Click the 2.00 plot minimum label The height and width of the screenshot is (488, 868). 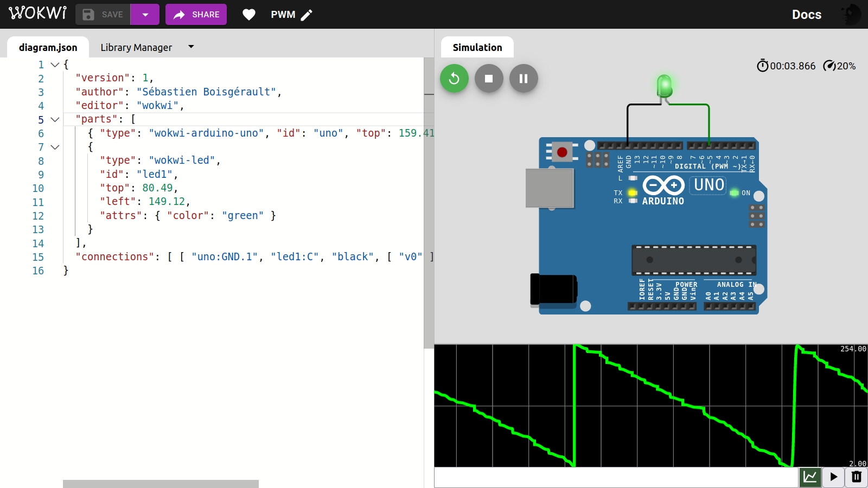click(x=858, y=464)
